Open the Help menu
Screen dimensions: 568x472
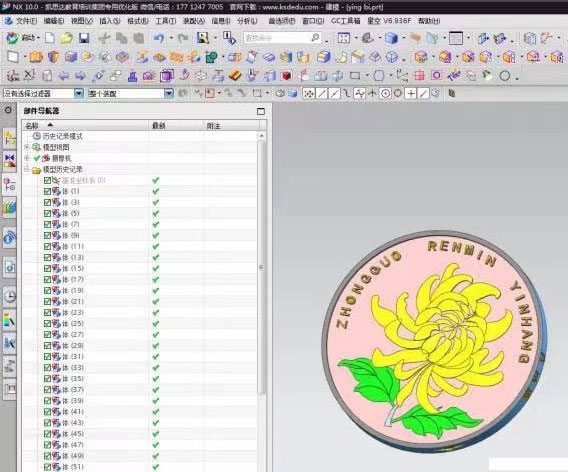coord(429,21)
